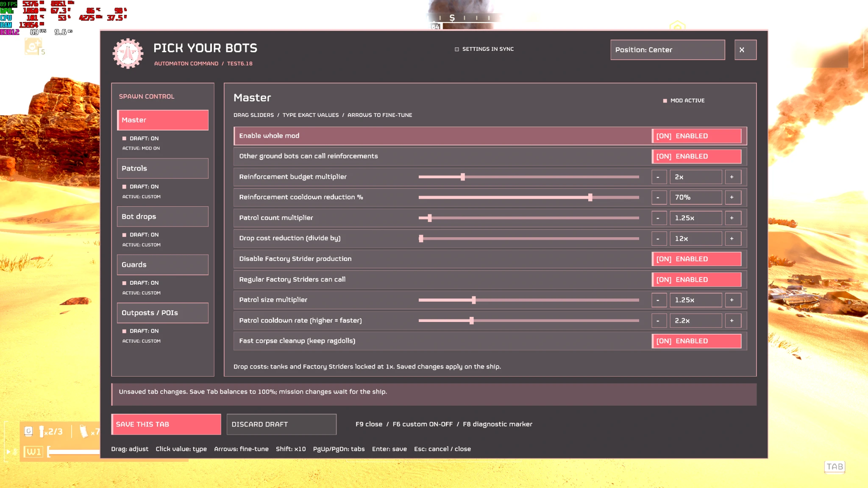Toggle Other ground bots call reinforcements
This screenshot has width=868, height=488.
coord(696,156)
